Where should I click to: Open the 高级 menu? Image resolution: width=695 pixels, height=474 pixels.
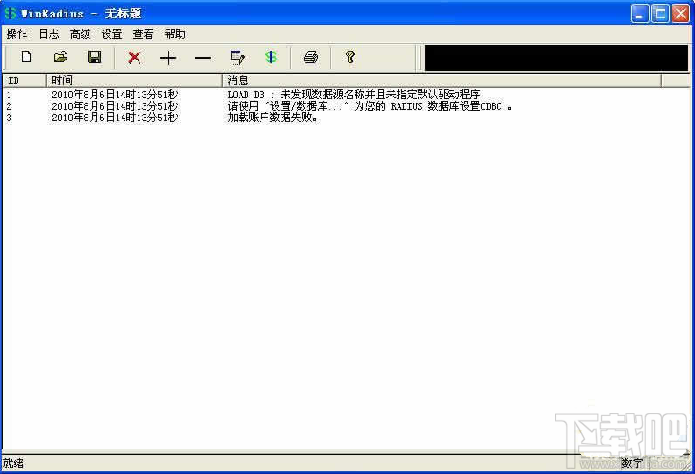(x=80, y=34)
